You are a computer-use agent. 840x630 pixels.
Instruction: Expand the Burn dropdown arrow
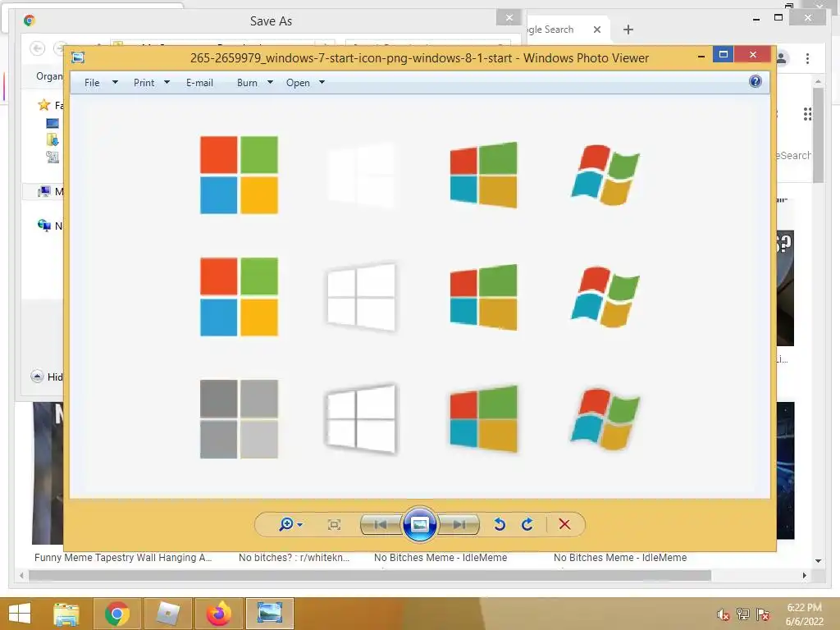coord(270,83)
